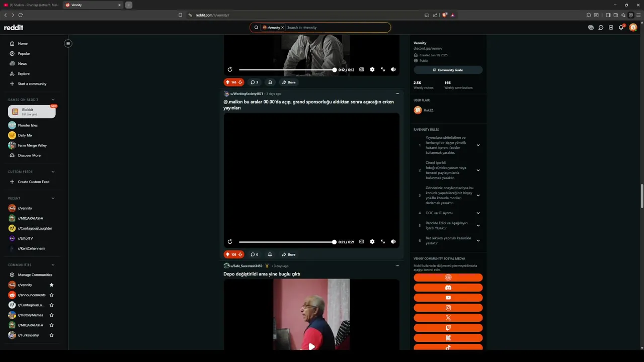Image resolution: width=644 pixels, height=362 pixels.
Task: Expand rule 1 about hakaret içeren ifadeler
Action: tap(478, 145)
